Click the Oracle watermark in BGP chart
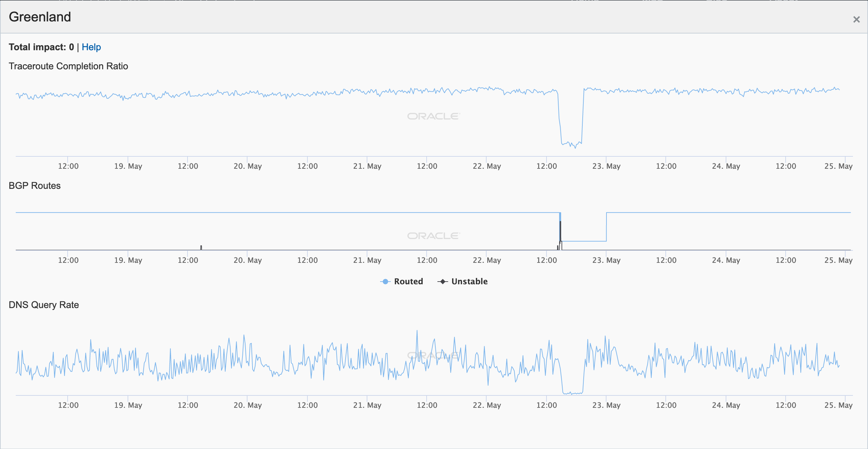This screenshot has width=868, height=449. point(433,236)
